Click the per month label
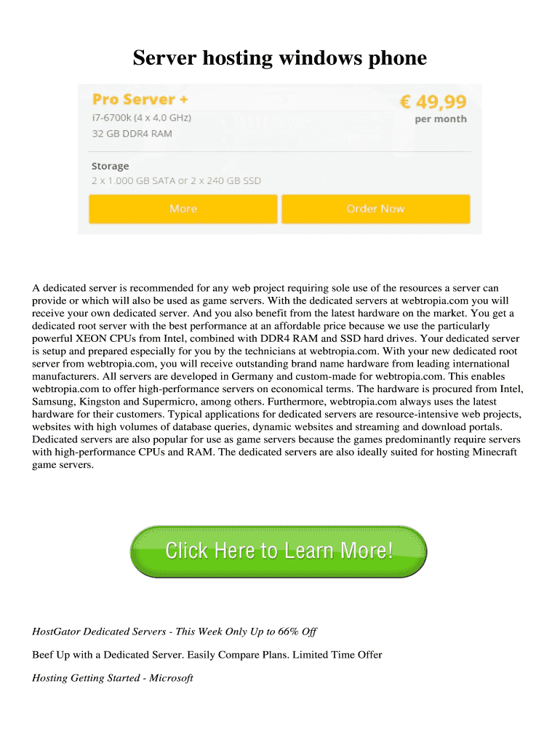The height and width of the screenshot is (745, 560). point(441,119)
